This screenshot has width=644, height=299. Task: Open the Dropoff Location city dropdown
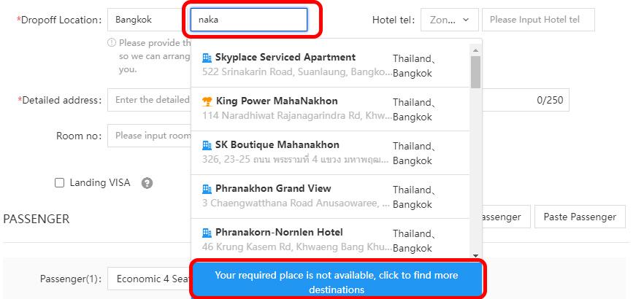tap(144, 20)
